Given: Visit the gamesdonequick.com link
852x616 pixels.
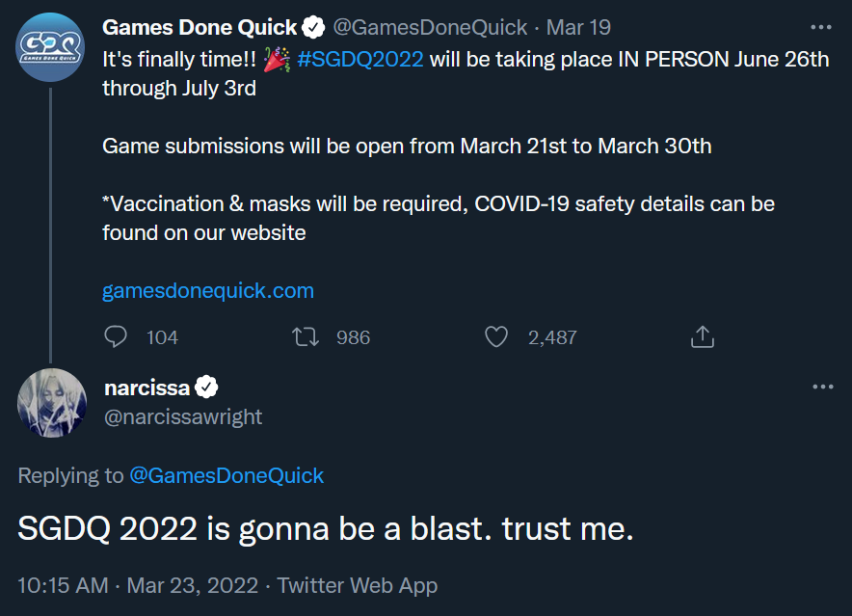Looking at the screenshot, I should click(x=208, y=291).
